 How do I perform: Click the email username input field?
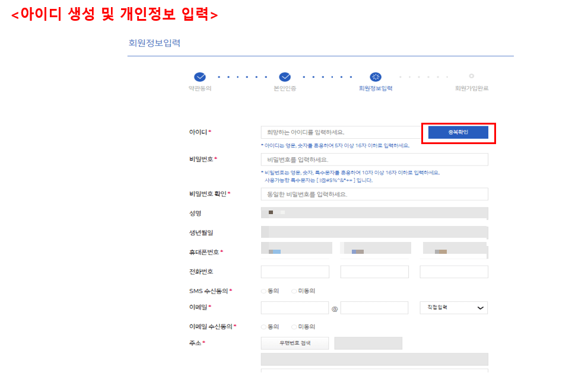point(295,307)
